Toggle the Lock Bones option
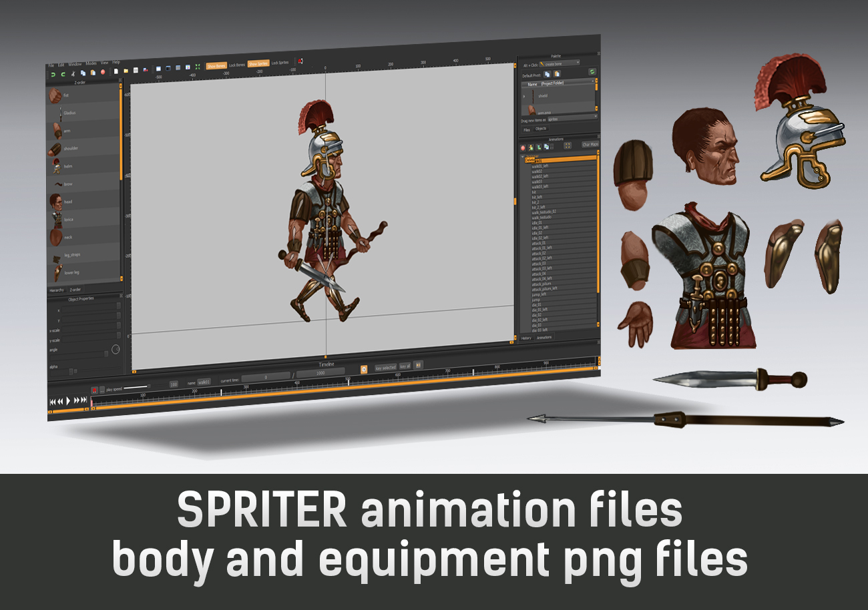The width and height of the screenshot is (868, 610). (x=237, y=65)
